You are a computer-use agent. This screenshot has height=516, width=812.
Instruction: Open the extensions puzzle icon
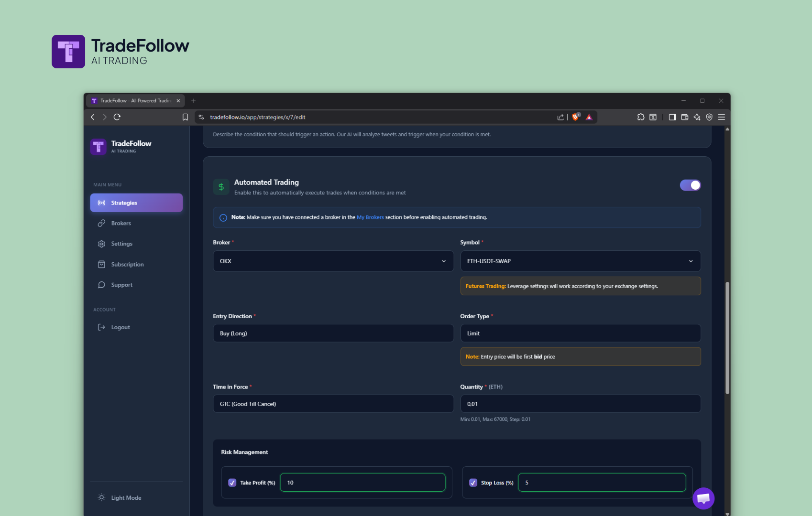point(641,117)
